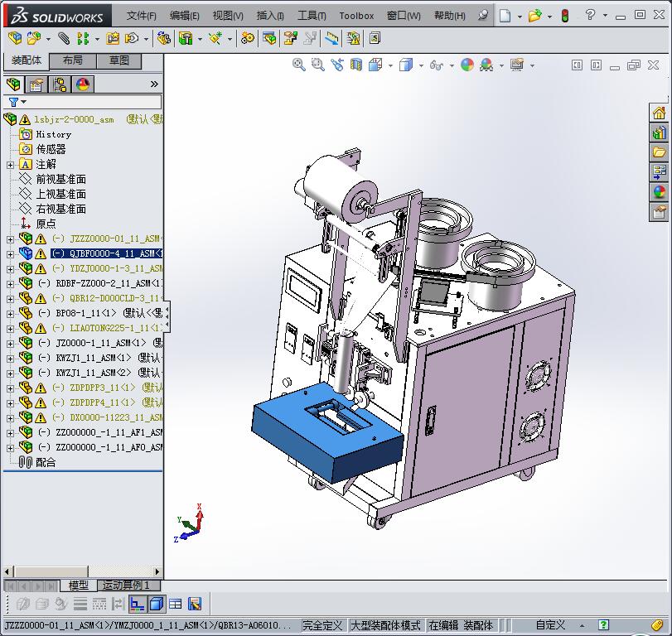672x636 pixels.
Task: Click the Rebuild traffic light icon
Action: pyautogui.click(x=565, y=16)
